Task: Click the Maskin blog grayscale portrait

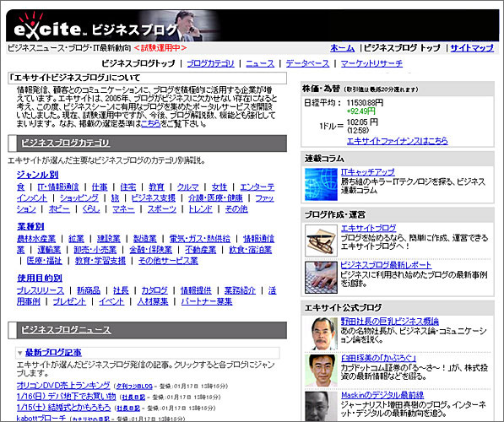Action: click(321, 406)
